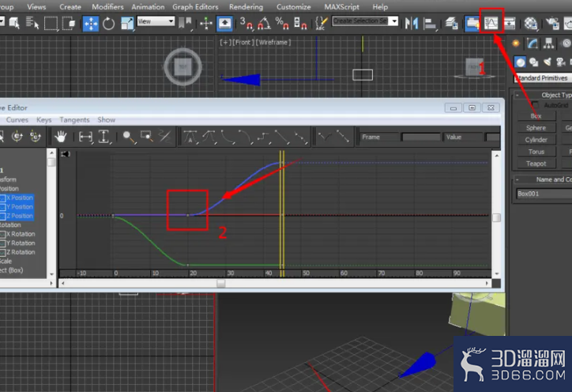Click the Box button in Object Type
Screen dimensions: 572x392
click(536, 116)
